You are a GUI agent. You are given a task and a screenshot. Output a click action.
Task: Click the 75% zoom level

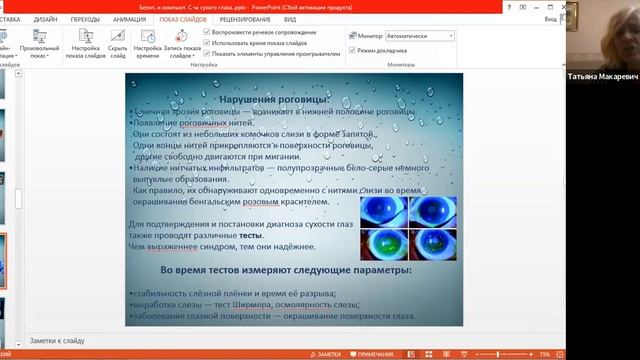pos(545,354)
